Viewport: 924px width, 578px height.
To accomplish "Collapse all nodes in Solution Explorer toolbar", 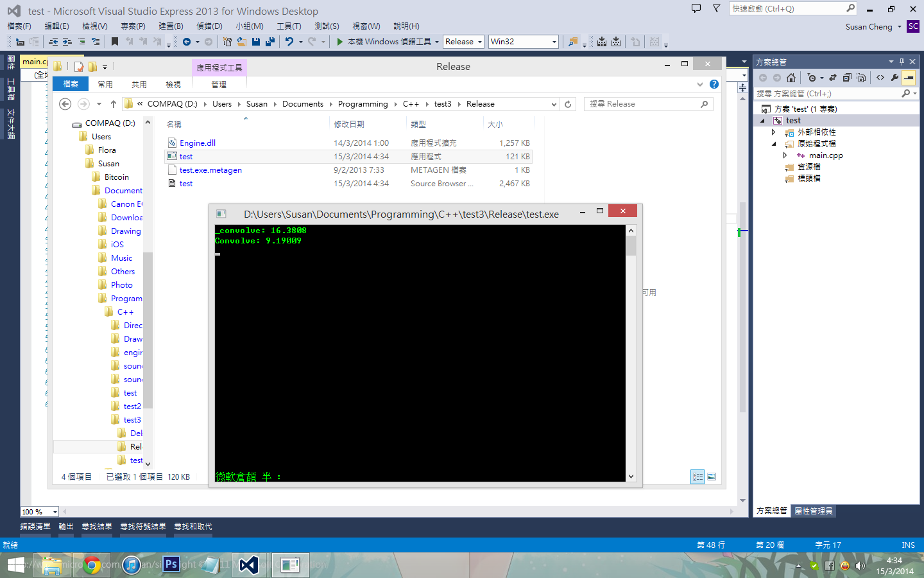I will pos(847,78).
